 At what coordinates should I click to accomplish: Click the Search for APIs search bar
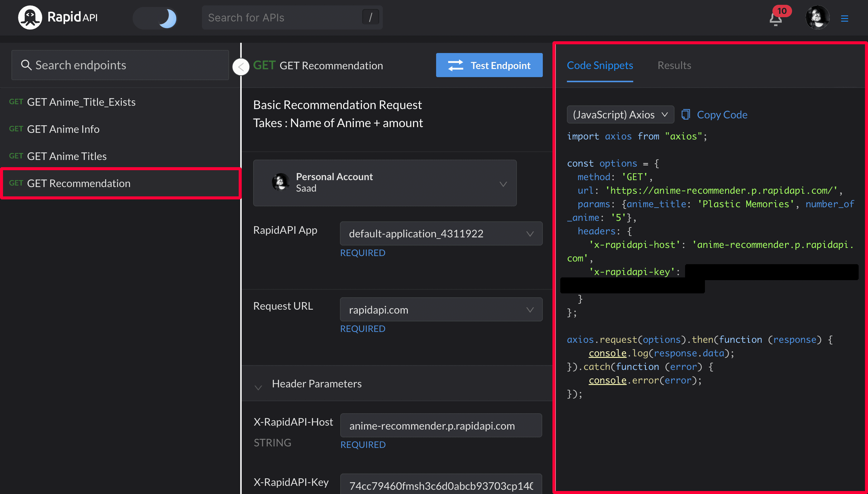[292, 17]
